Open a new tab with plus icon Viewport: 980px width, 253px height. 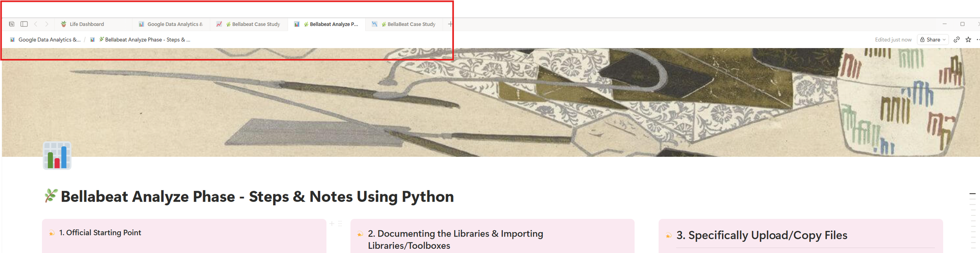[450, 24]
